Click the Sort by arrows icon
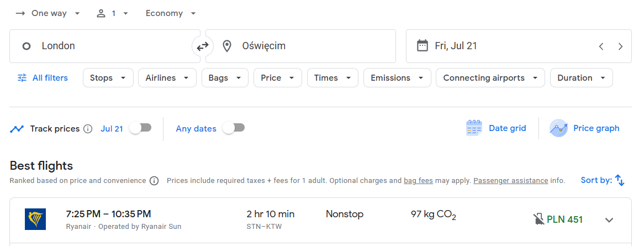 (x=620, y=180)
